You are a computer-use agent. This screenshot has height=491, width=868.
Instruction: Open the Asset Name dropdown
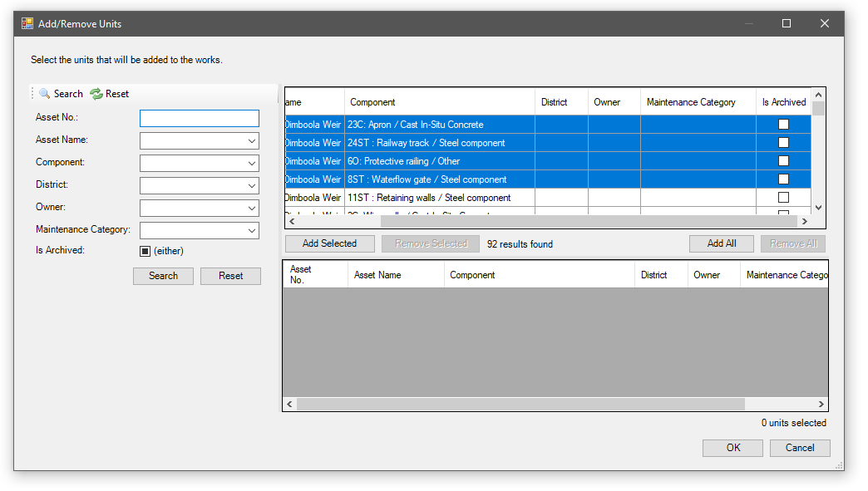pos(252,141)
